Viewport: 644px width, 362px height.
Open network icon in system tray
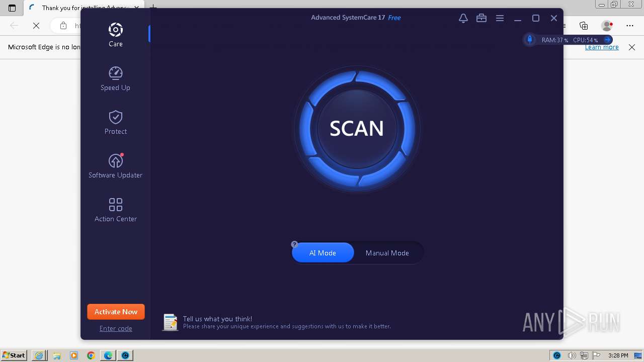point(584,355)
